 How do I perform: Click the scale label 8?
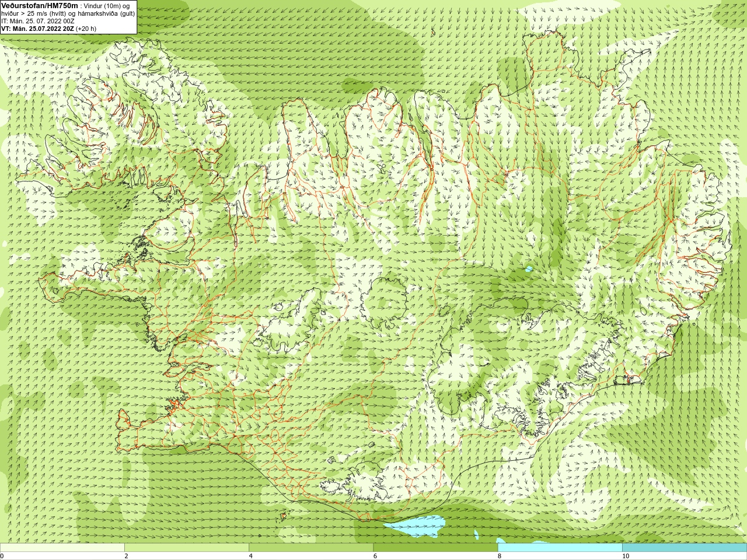tap(500, 556)
